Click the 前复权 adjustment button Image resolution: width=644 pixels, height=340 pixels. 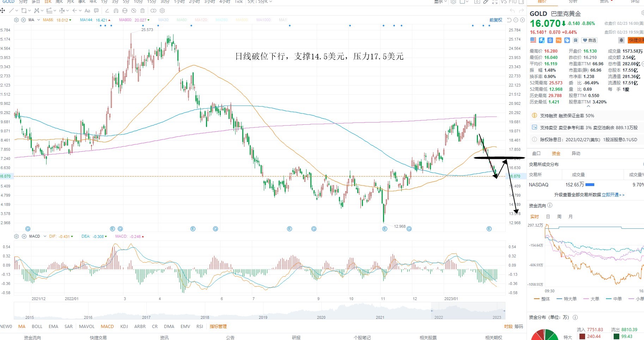coord(496,20)
